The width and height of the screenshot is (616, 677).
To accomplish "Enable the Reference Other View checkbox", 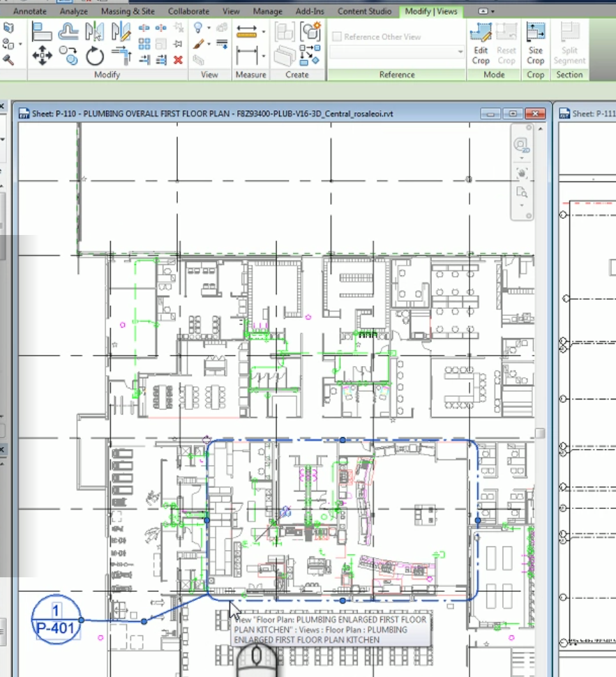I will [x=338, y=37].
